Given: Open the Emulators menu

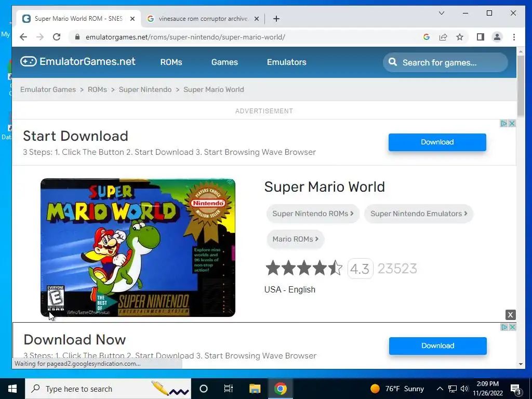Looking at the screenshot, I should tap(287, 62).
